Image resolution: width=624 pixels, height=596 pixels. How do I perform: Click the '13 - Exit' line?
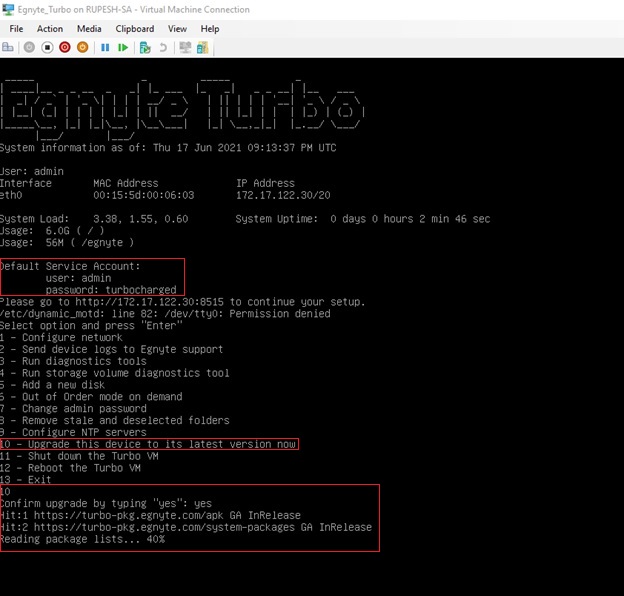[25, 480]
